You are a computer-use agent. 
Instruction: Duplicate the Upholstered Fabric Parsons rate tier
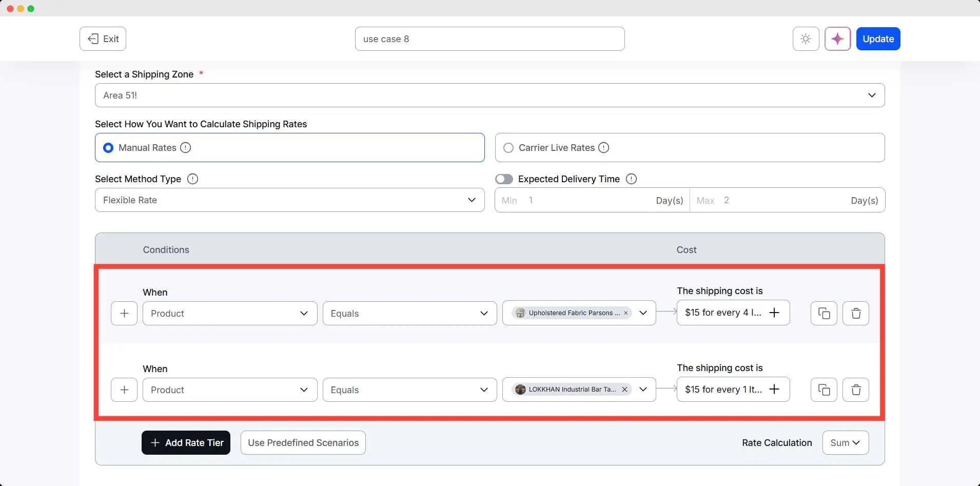pyautogui.click(x=824, y=313)
